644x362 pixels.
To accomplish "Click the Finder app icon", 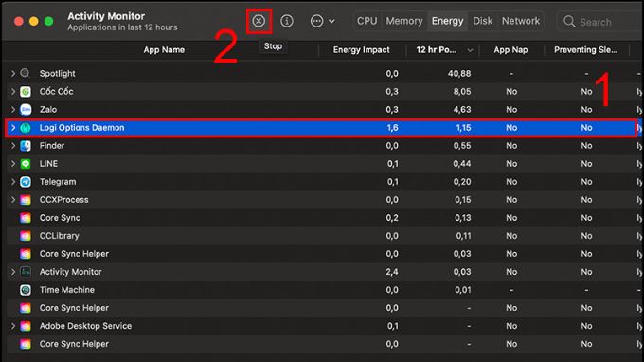I will pyautogui.click(x=26, y=146).
